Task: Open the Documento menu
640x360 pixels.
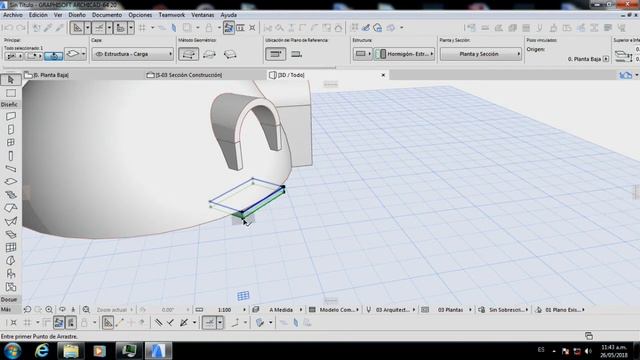Action: coord(107,15)
